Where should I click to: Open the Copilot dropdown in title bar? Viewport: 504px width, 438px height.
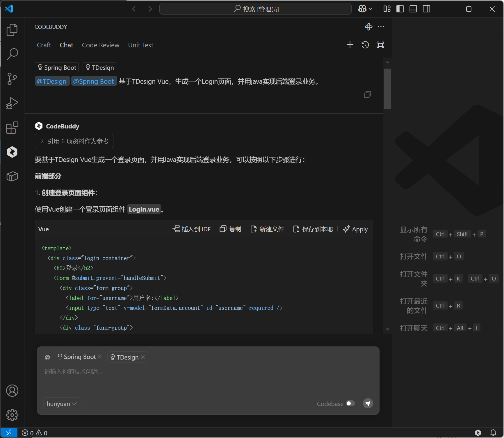coord(365,9)
